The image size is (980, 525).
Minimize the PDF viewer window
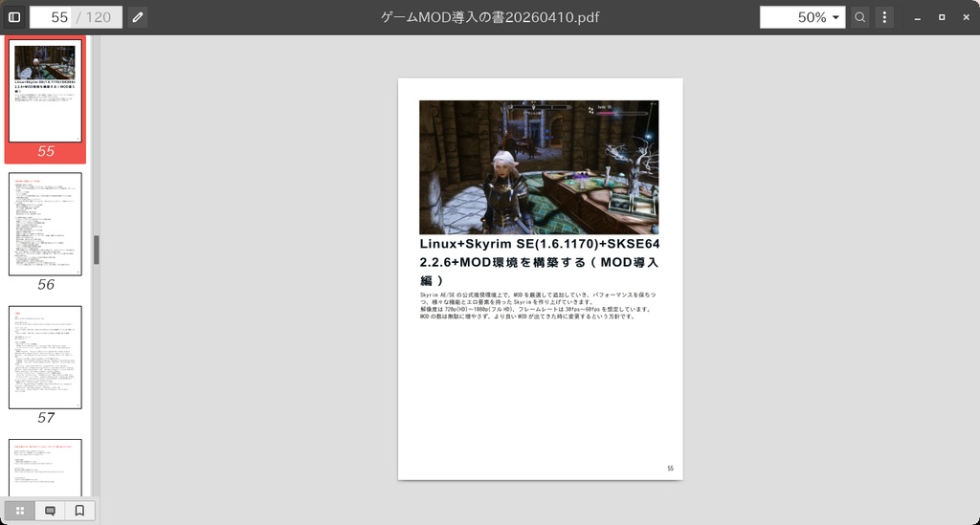(918, 17)
